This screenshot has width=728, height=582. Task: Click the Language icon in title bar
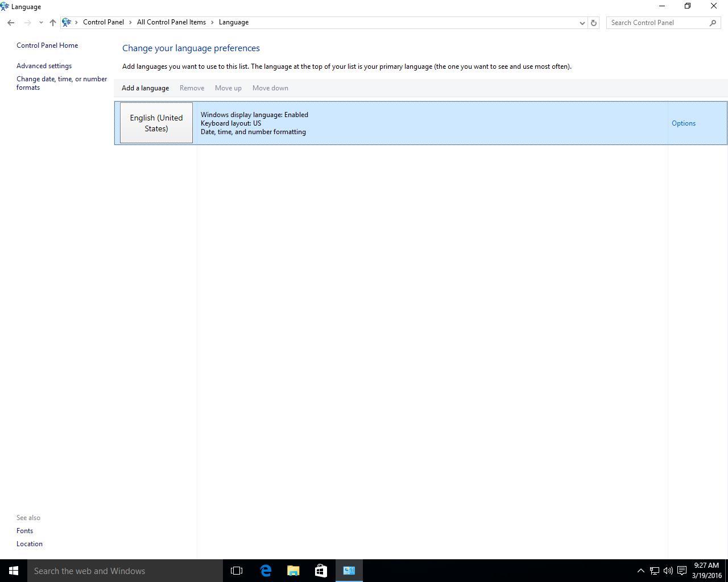(5, 7)
